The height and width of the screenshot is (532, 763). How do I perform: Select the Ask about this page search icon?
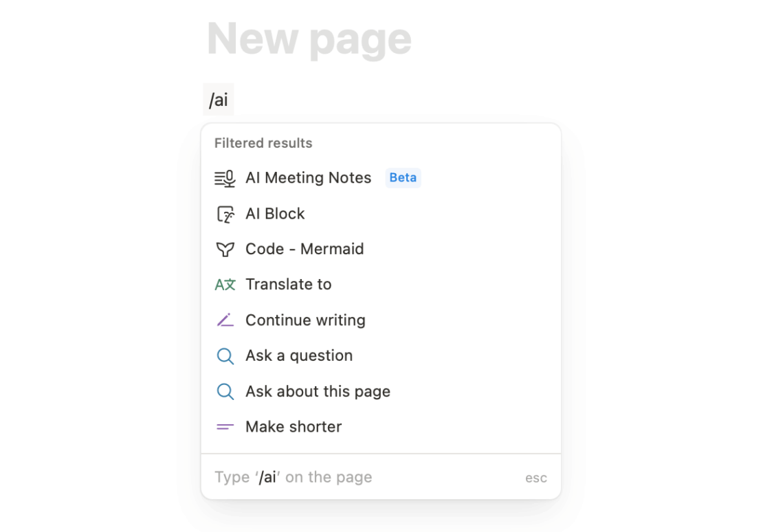tap(225, 391)
